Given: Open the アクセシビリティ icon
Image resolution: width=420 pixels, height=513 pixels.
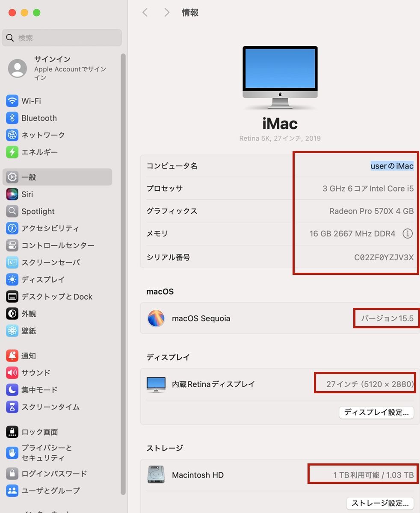Looking at the screenshot, I should click(12, 228).
